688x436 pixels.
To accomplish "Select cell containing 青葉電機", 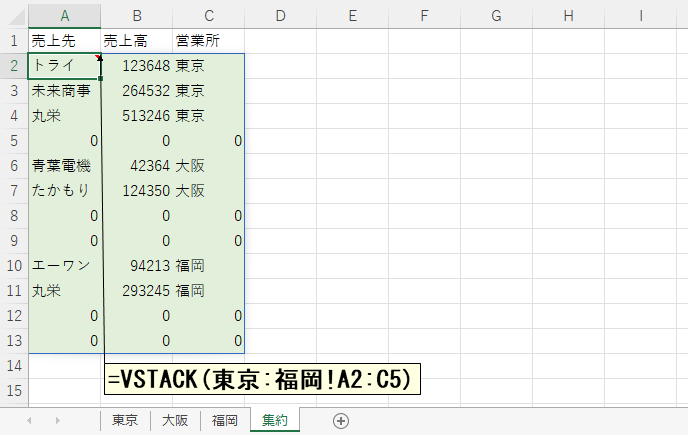I will pos(64,166).
